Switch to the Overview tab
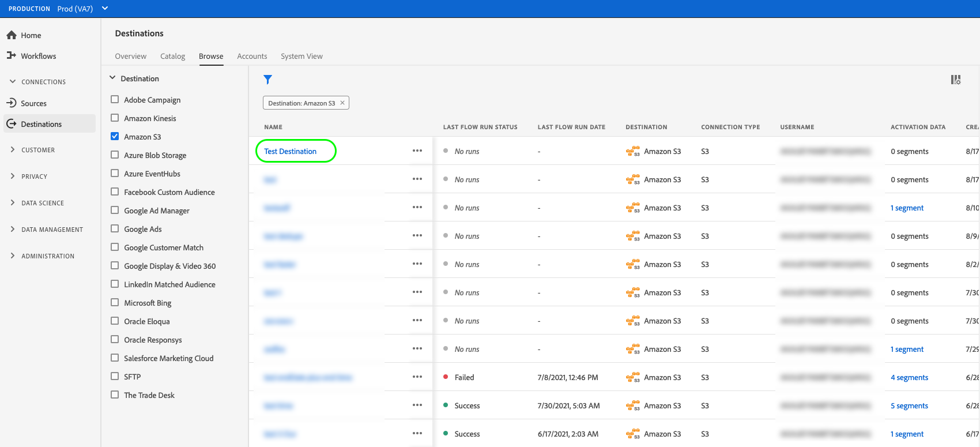980x447 pixels. (x=131, y=56)
